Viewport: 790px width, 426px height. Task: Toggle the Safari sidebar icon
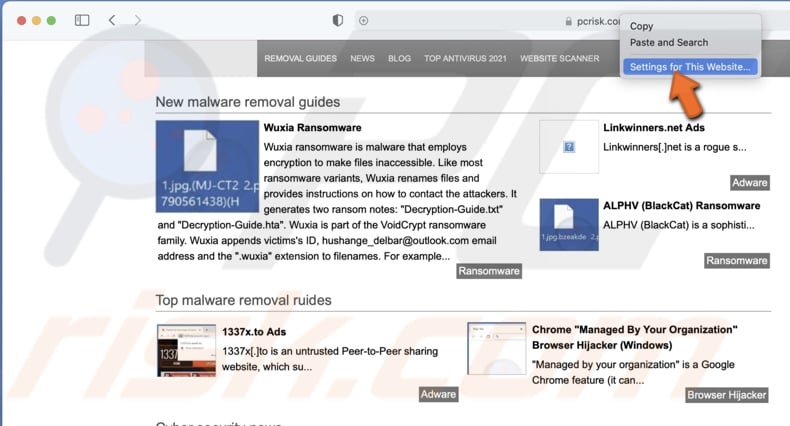[82, 20]
